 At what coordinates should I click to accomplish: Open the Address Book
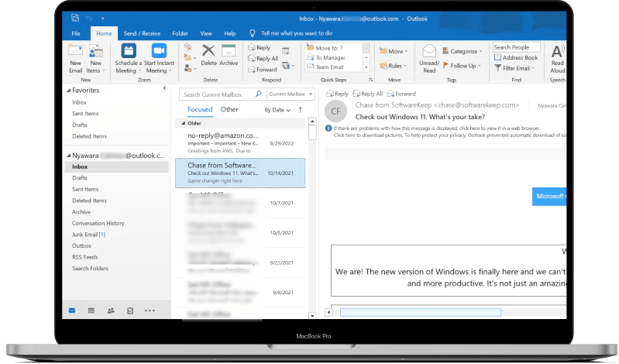coord(516,57)
